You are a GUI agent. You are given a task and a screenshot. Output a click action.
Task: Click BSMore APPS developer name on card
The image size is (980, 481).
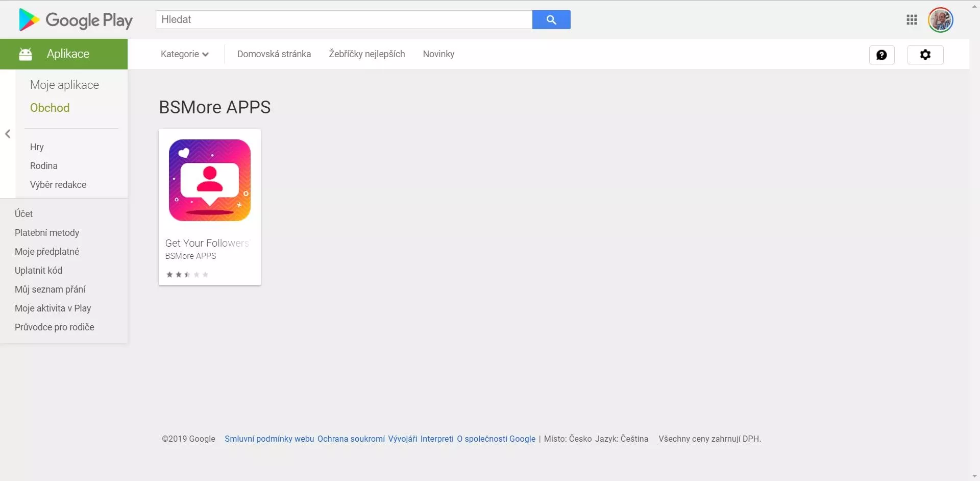190,256
